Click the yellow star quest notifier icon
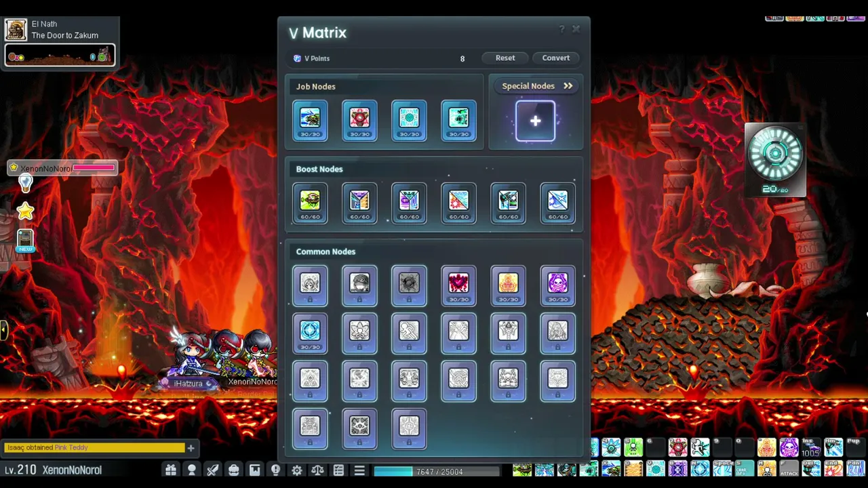 tap(25, 212)
